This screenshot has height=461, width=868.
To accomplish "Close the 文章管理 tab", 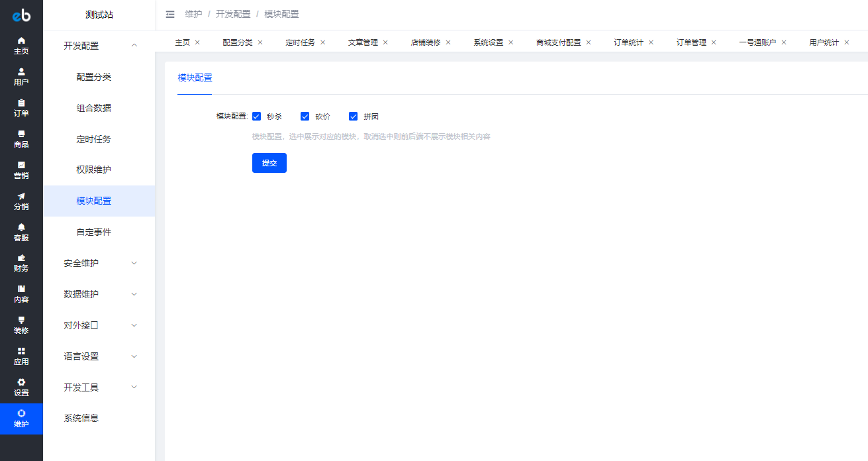I will [x=385, y=42].
